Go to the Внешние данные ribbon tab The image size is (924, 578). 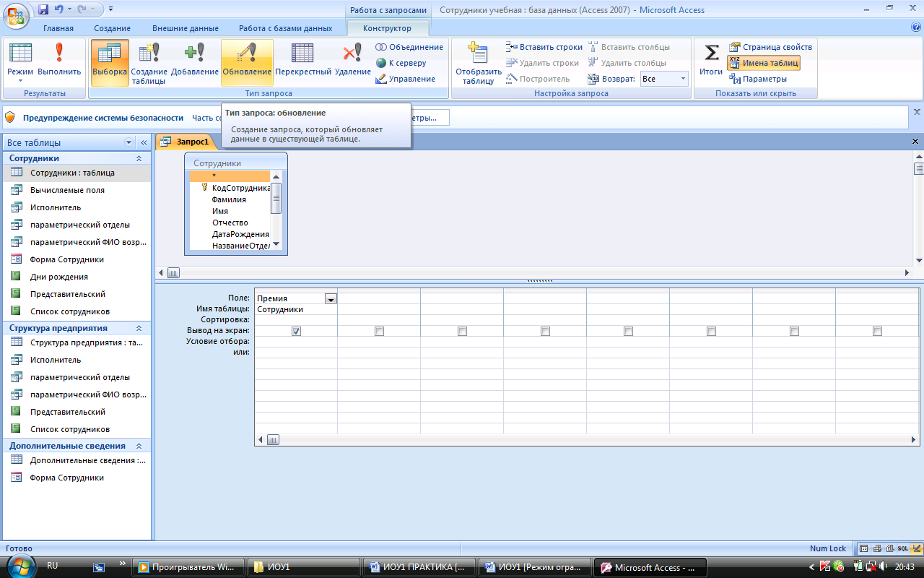point(186,28)
